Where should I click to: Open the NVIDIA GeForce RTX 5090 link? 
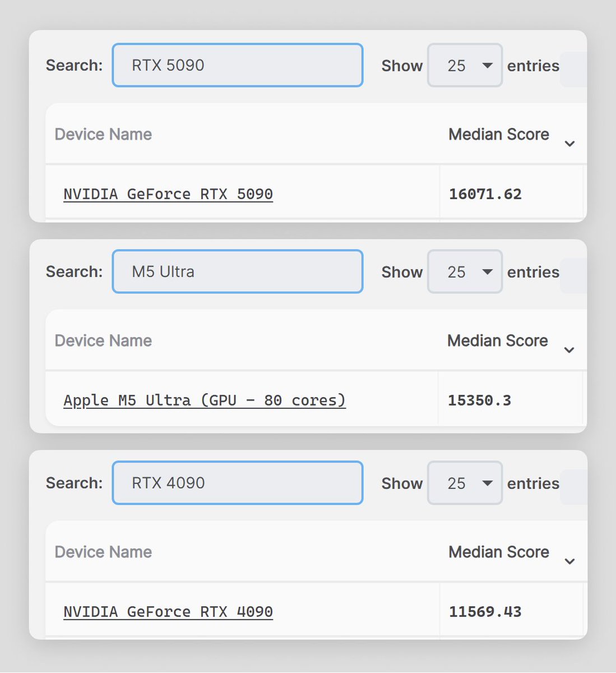click(x=168, y=194)
